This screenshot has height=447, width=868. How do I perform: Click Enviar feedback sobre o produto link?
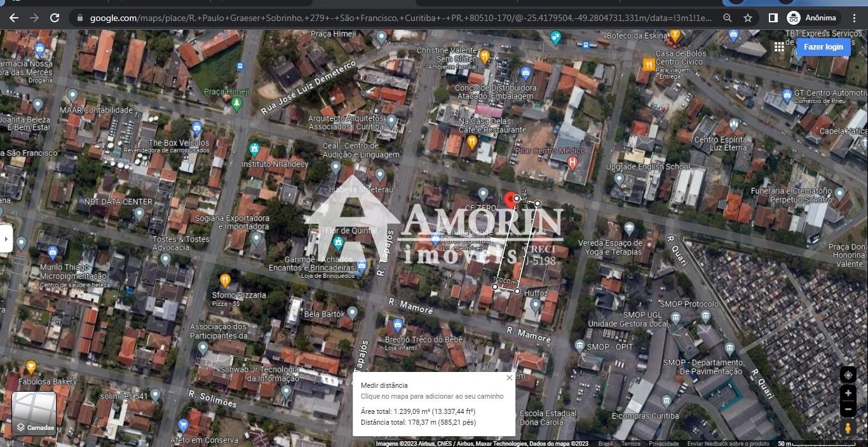click(728, 443)
